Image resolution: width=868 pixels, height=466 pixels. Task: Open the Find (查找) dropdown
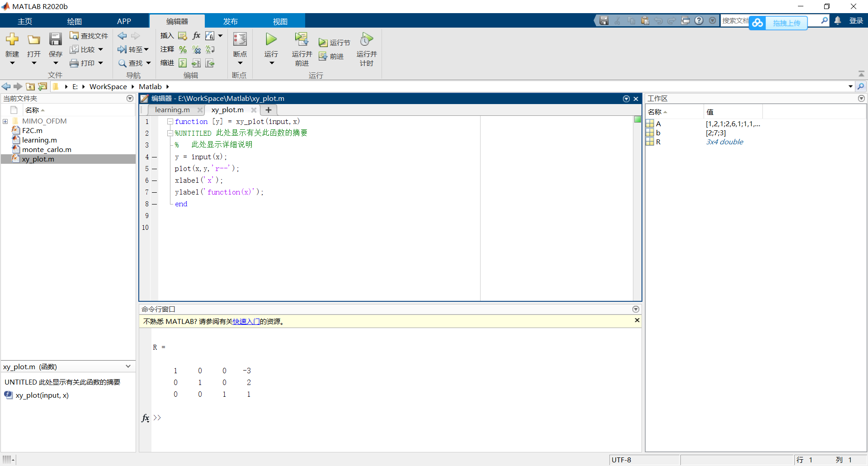click(134, 63)
